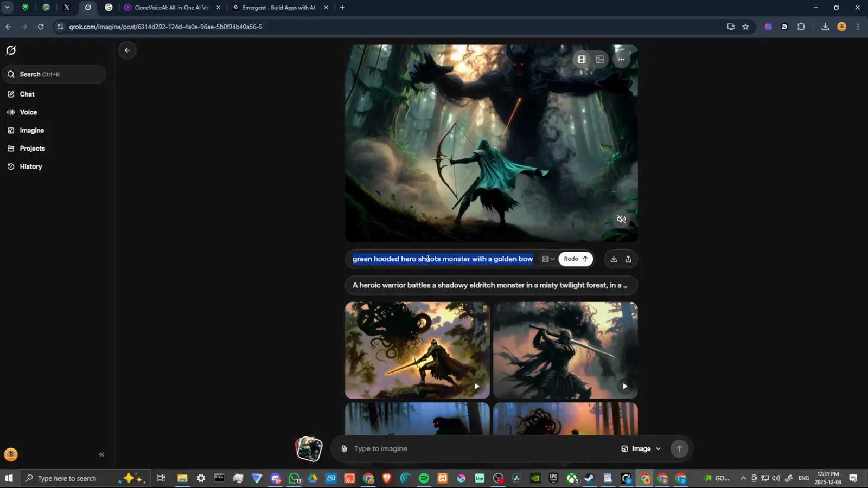Screen dimensions: 868x488
Task: Switch to the CloneVoiceAI browser tab
Action: click(173, 8)
